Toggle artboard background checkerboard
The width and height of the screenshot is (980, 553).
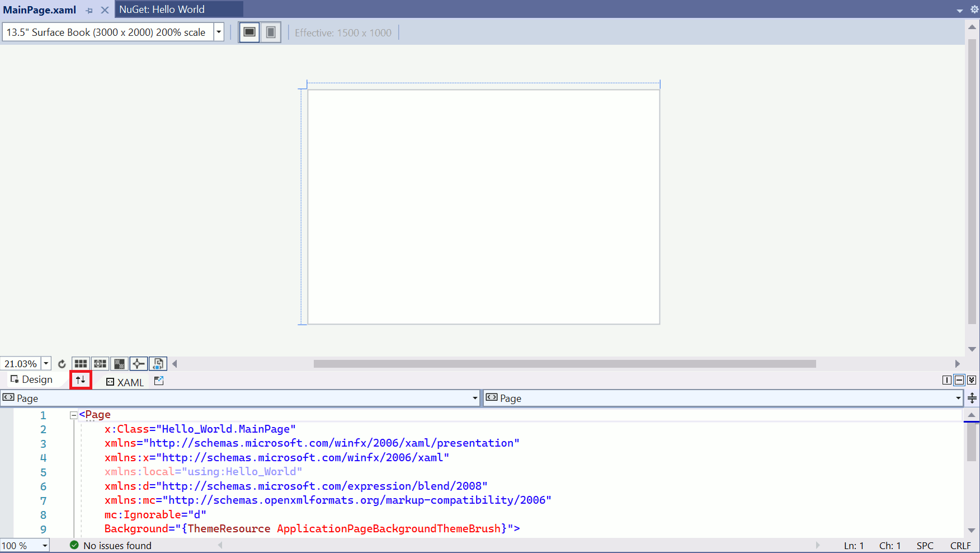tap(119, 364)
